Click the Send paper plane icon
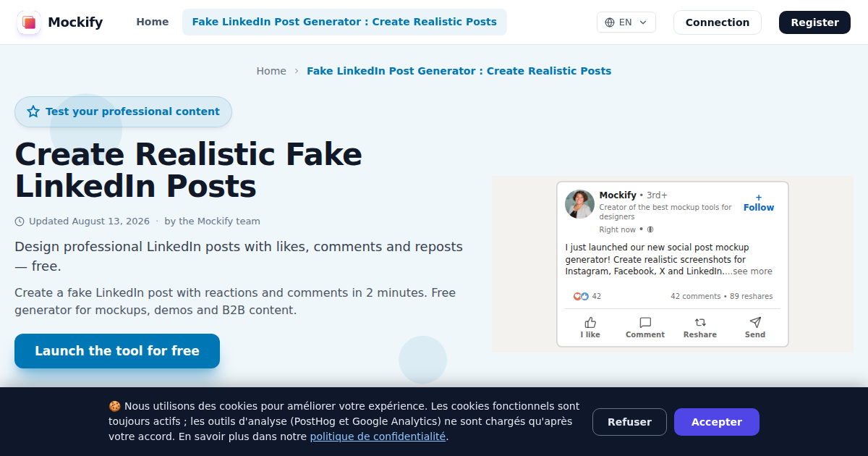The width and height of the screenshot is (868, 456). pyautogui.click(x=755, y=322)
